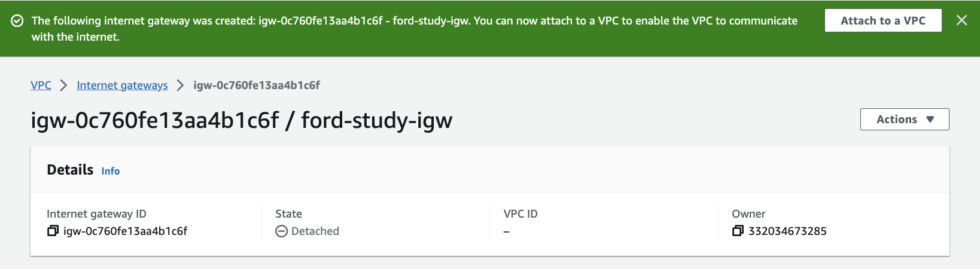Copy the Owner account number
Viewport: 980px width, 269px height.
coord(738,231)
